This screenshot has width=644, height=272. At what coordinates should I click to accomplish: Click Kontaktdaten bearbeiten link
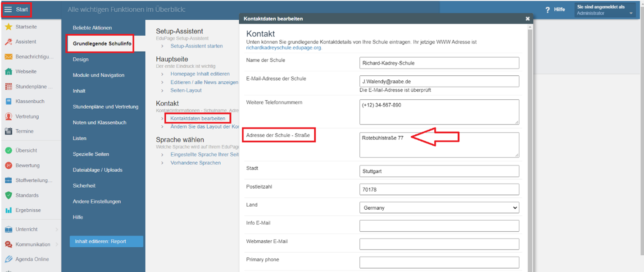(198, 118)
